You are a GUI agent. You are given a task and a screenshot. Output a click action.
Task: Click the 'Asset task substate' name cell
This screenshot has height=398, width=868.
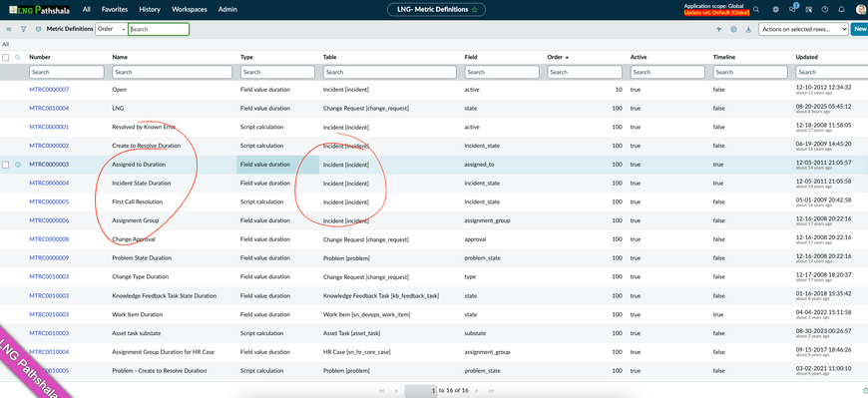(x=136, y=333)
